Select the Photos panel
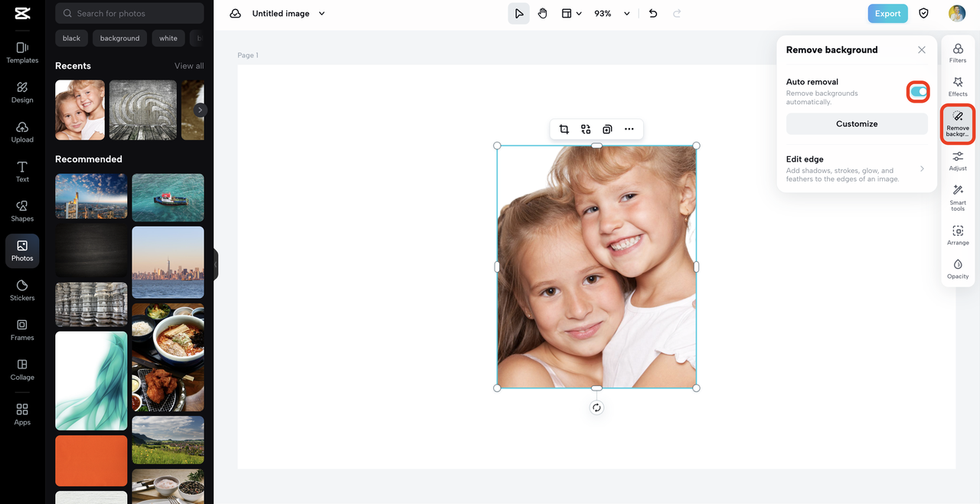 22,251
